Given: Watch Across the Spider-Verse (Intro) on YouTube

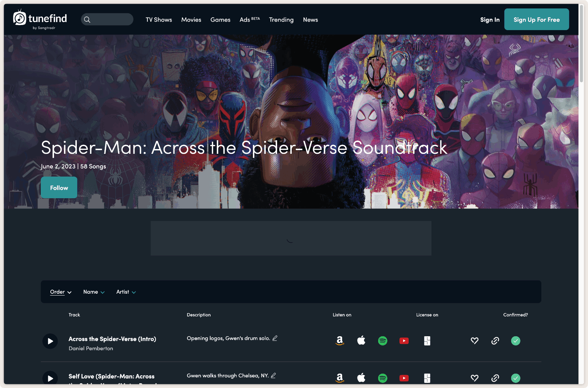Looking at the screenshot, I should (404, 341).
